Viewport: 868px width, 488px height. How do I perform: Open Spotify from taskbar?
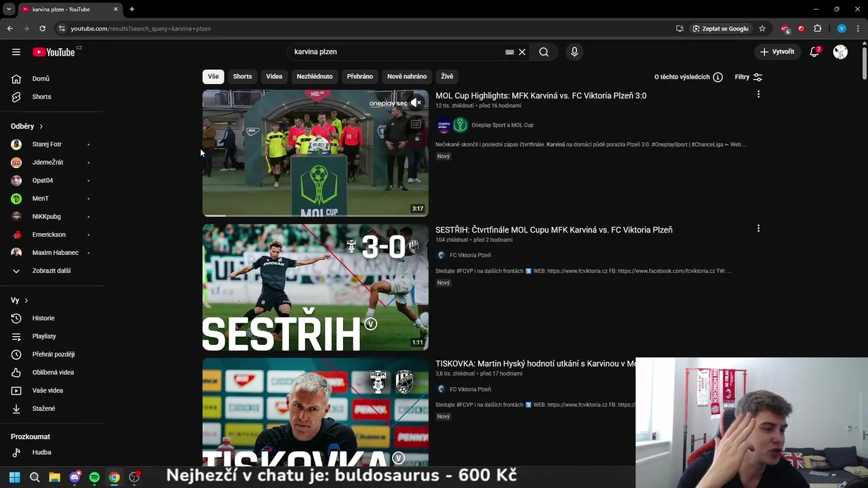[94, 477]
